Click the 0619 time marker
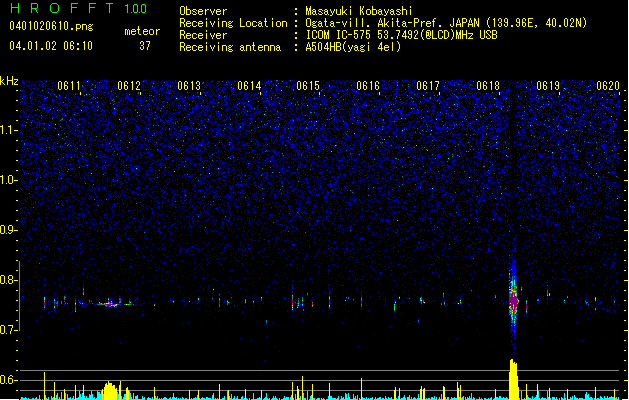The width and height of the screenshot is (629, 400). click(x=548, y=86)
